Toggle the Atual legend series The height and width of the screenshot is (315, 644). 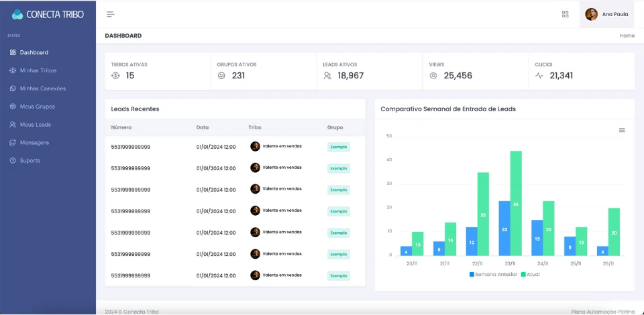coord(530,274)
